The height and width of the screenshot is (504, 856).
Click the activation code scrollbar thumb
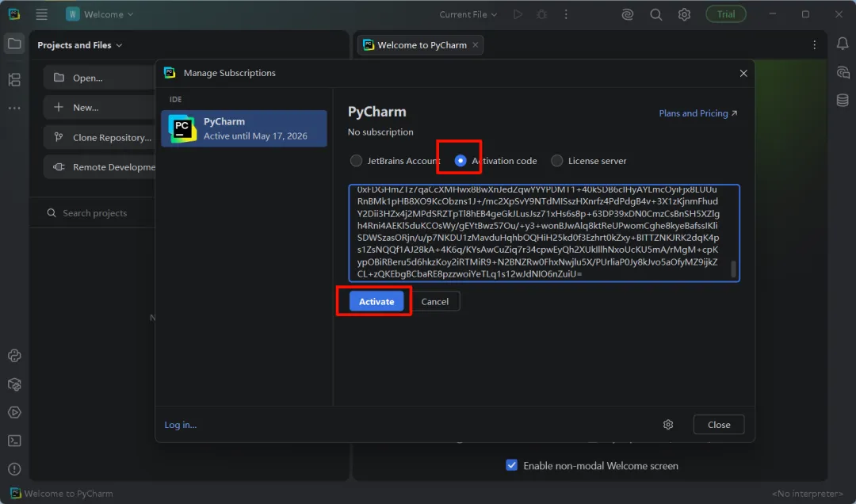click(733, 269)
